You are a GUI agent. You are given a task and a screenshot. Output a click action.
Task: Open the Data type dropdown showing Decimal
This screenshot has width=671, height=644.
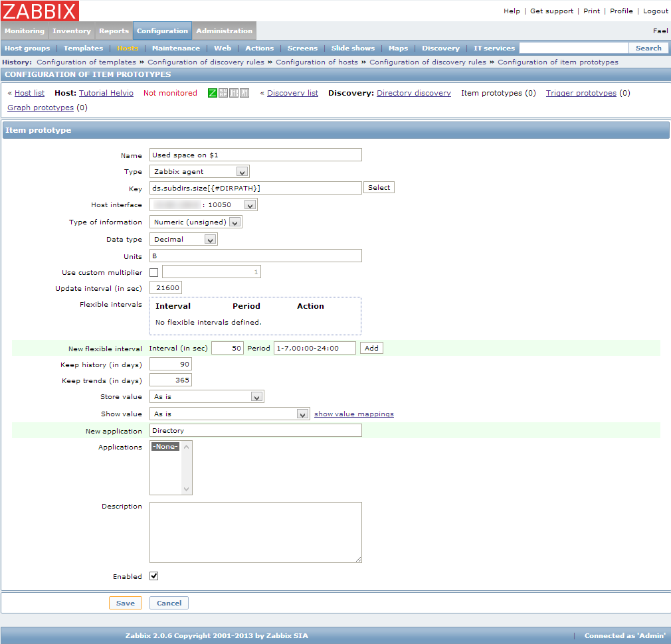pyautogui.click(x=183, y=239)
